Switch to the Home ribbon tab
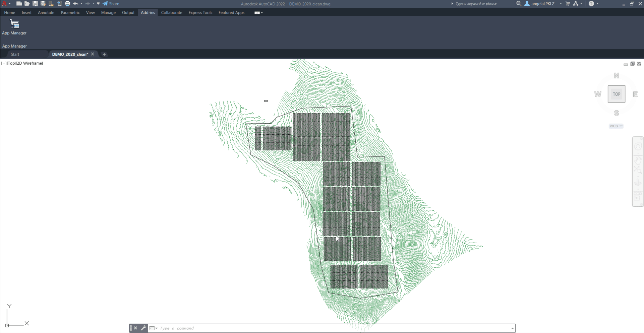This screenshot has height=333, width=644. 10,13
